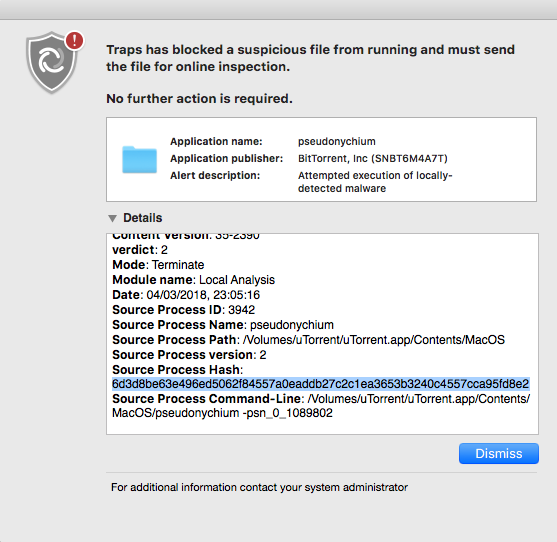Click the red exclamation alert badge

click(x=74, y=40)
